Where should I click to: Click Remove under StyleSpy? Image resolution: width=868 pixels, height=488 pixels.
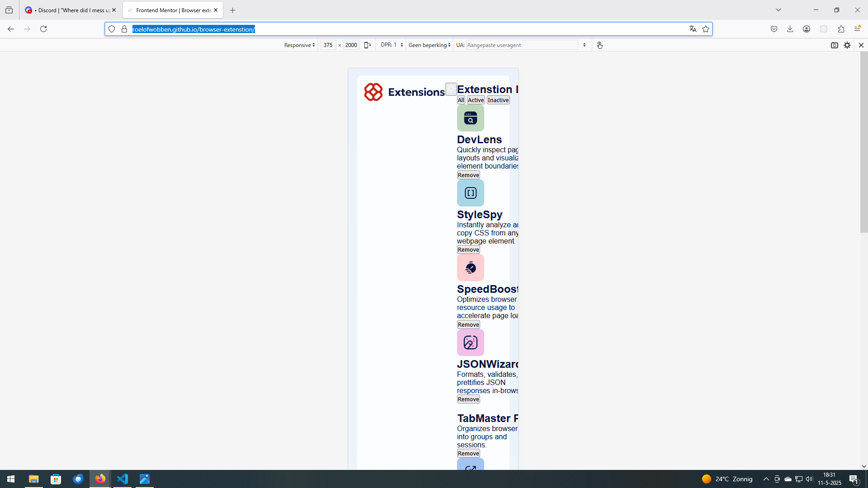click(468, 250)
